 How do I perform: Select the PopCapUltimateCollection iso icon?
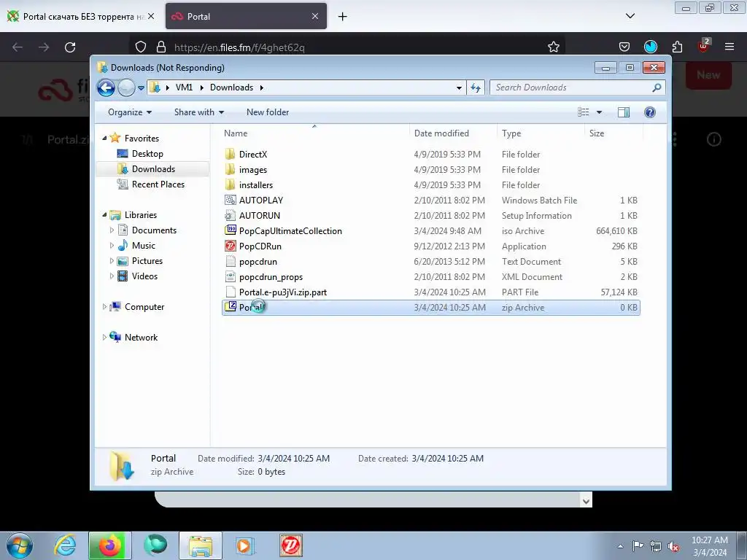click(x=230, y=230)
